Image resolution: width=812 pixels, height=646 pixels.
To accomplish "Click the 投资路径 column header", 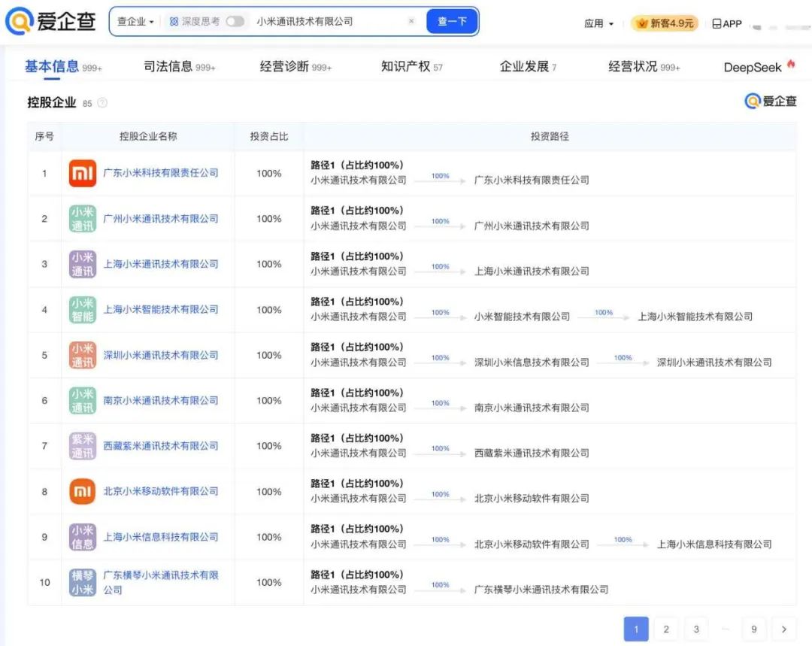I will tap(550, 136).
